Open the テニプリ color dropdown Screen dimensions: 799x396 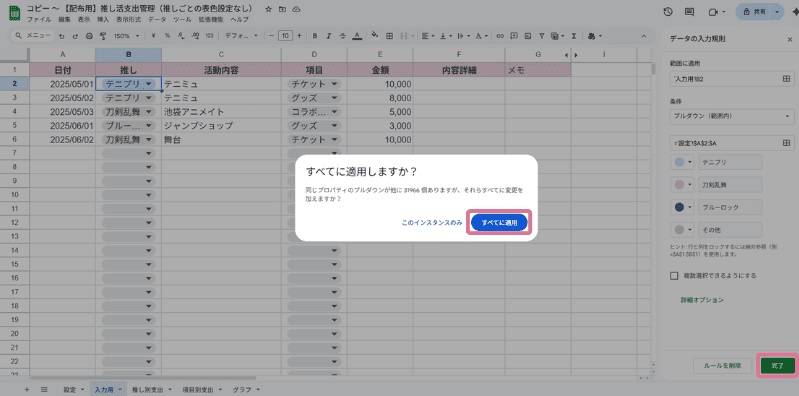tap(683, 162)
